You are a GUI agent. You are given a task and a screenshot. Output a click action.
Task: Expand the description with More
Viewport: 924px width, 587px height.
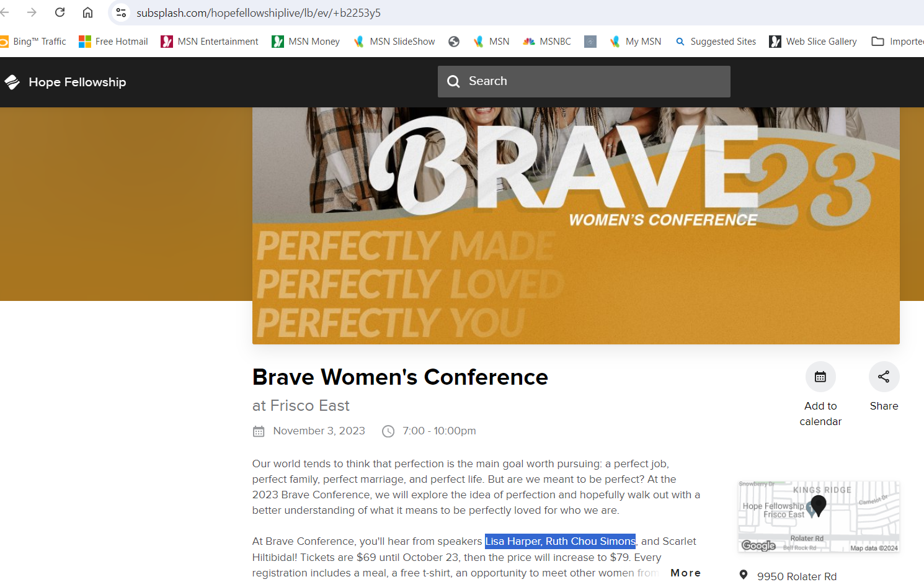point(685,573)
